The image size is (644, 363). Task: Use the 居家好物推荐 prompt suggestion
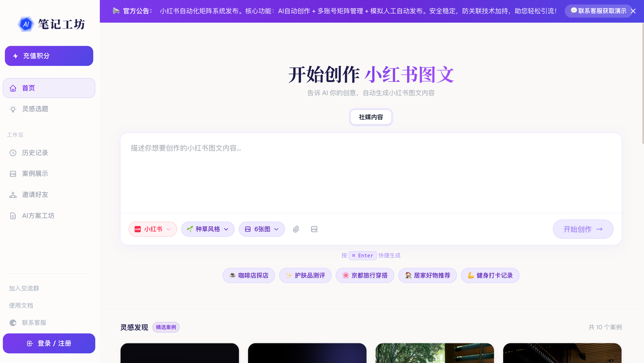(428, 275)
